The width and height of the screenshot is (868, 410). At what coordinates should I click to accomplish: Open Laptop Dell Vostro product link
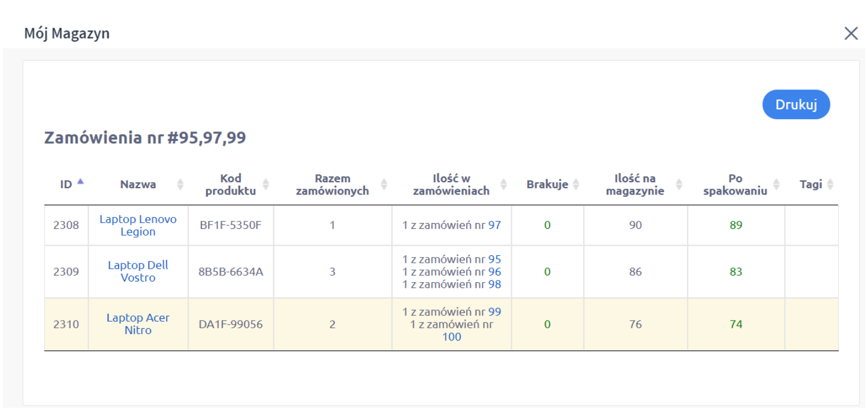[x=138, y=272]
